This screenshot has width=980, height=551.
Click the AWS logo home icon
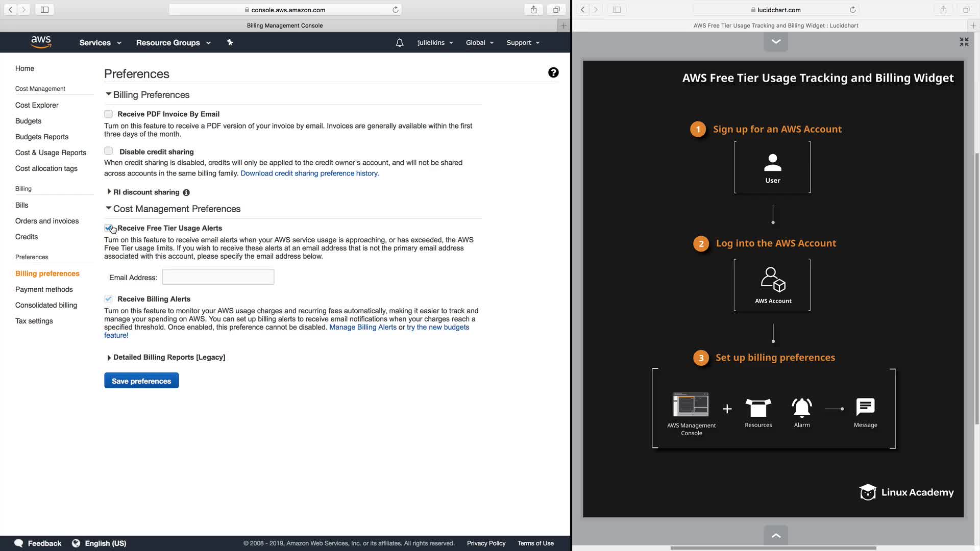pos(41,42)
